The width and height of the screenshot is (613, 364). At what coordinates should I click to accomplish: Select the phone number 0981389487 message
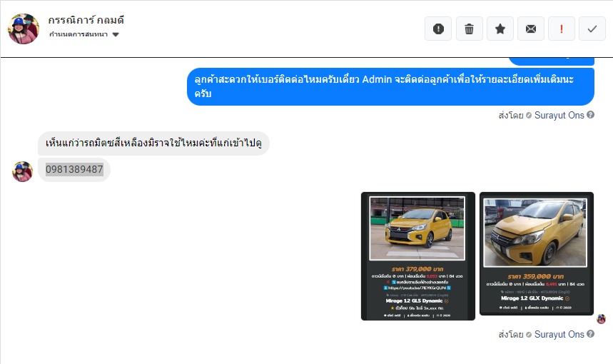point(74,169)
